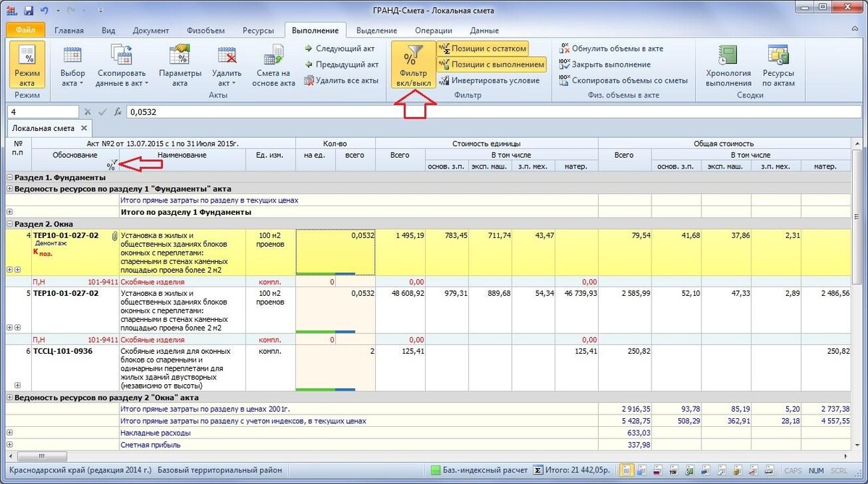The height and width of the screenshot is (484, 868).
Task: Open Удалить акт dropdown arrow
Action: click(234, 83)
